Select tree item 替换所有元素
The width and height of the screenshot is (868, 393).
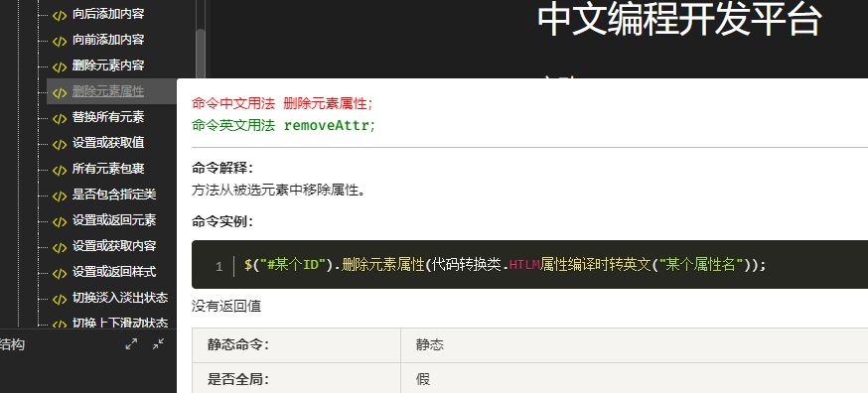(108, 117)
